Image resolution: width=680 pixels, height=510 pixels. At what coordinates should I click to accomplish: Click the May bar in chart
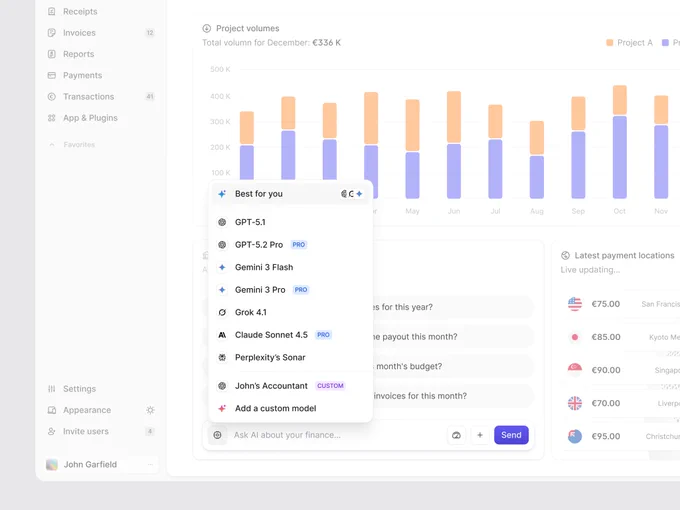[x=412, y=149]
